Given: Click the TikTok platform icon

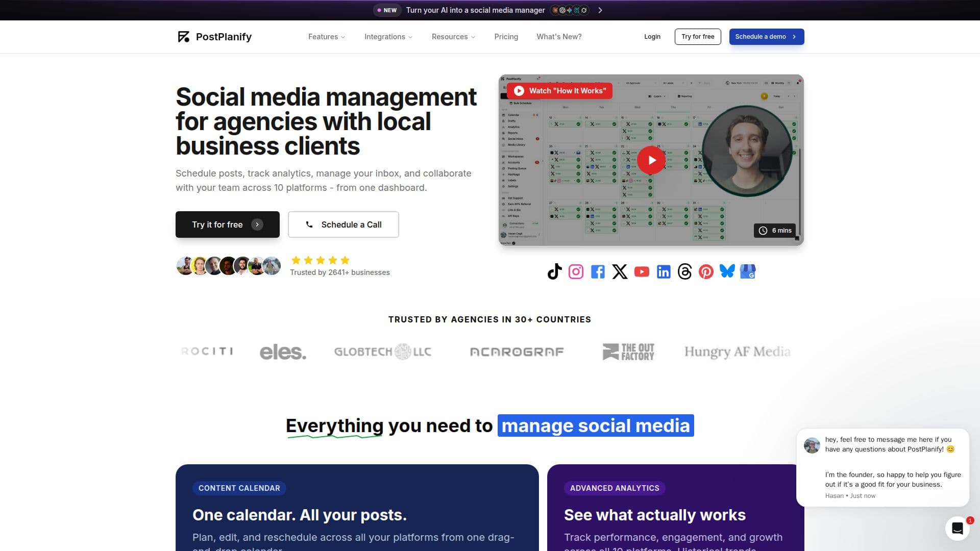Looking at the screenshot, I should [554, 271].
